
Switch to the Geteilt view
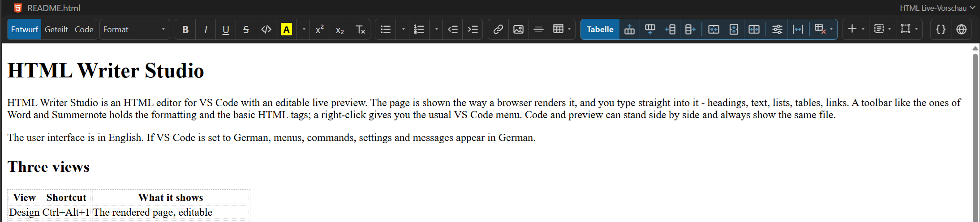point(56,30)
